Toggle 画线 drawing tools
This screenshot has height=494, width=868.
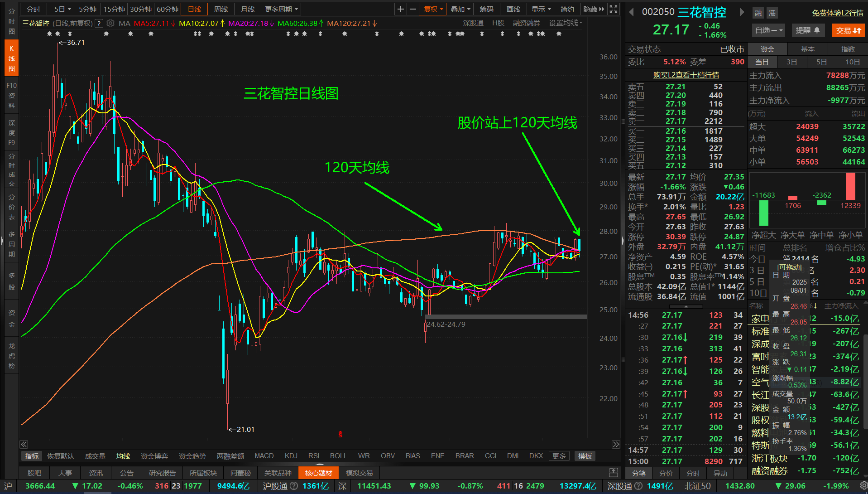pyautogui.click(x=513, y=9)
